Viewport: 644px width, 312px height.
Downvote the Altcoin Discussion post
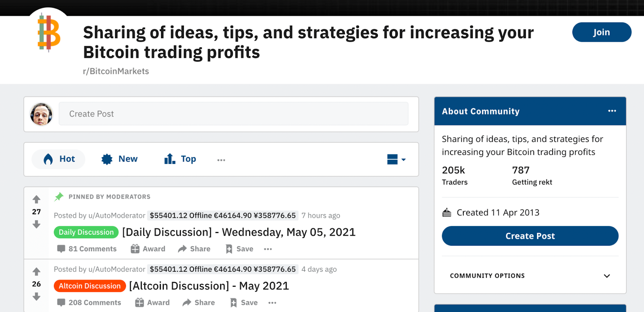[37, 297]
